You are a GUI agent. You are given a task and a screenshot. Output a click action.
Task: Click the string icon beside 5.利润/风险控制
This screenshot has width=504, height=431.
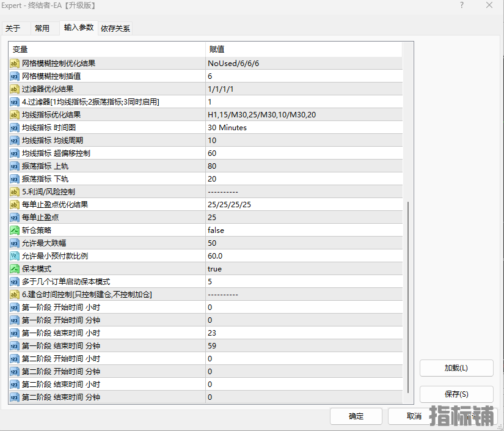[15, 192]
